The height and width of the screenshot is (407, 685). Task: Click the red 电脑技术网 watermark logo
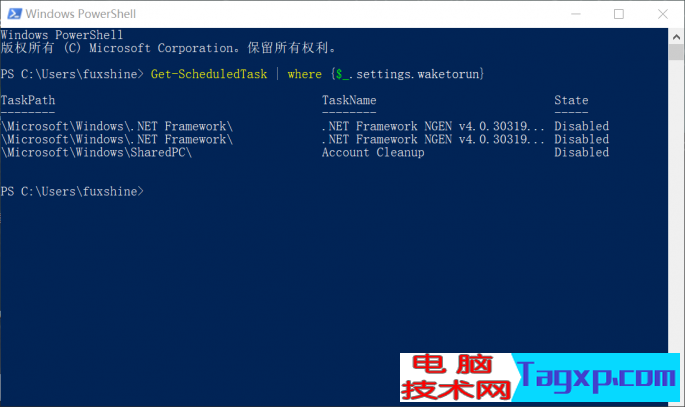click(449, 379)
